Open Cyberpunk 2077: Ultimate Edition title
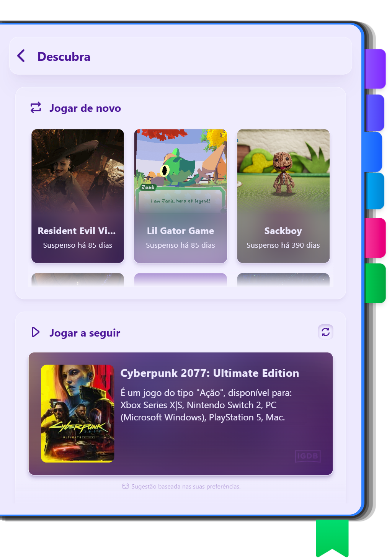 tap(210, 373)
